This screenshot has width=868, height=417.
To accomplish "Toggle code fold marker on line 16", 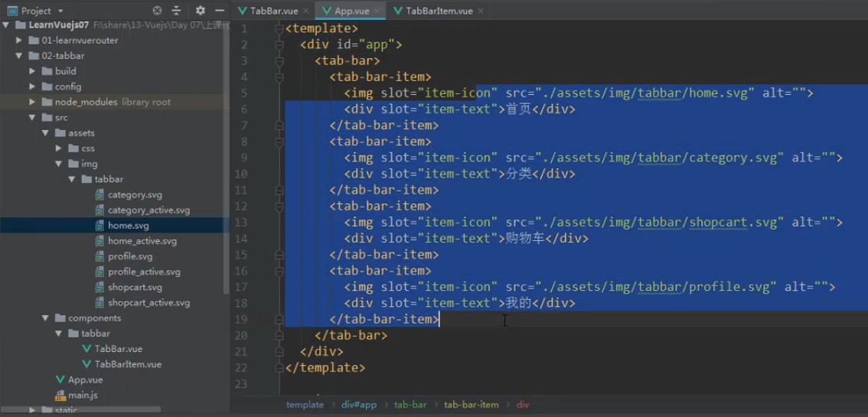I will coord(279,271).
